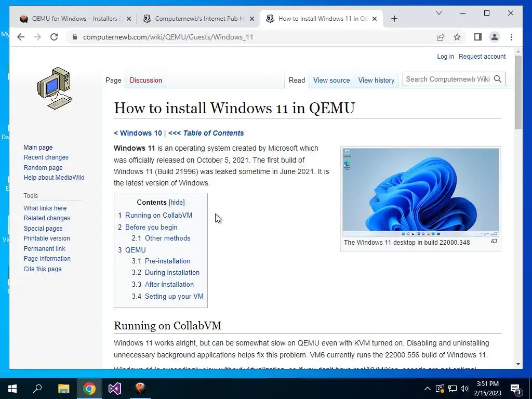This screenshot has width=532, height=399.
Task: Jump to Before you begin contents entry
Action: (151, 228)
